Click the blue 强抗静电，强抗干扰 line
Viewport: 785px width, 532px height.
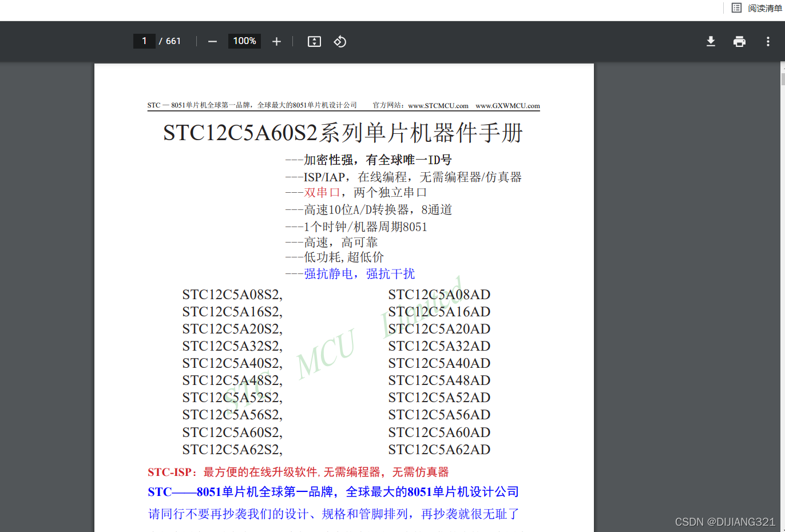tap(350, 274)
